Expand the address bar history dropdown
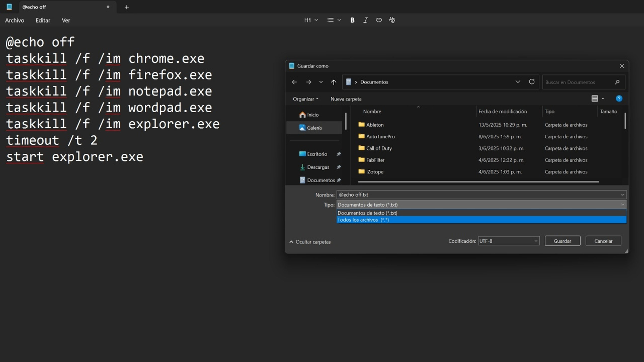The height and width of the screenshot is (362, 644). click(518, 82)
